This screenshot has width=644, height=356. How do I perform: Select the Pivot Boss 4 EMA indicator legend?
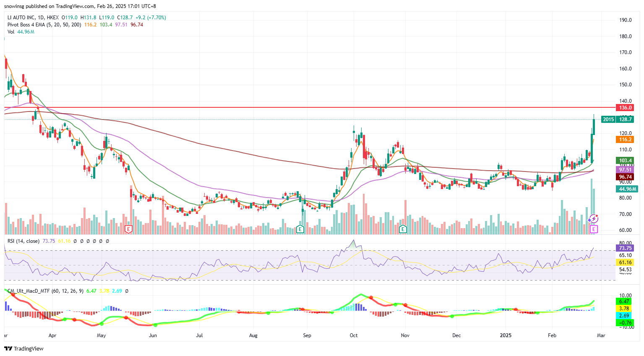(x=44, y=25)
